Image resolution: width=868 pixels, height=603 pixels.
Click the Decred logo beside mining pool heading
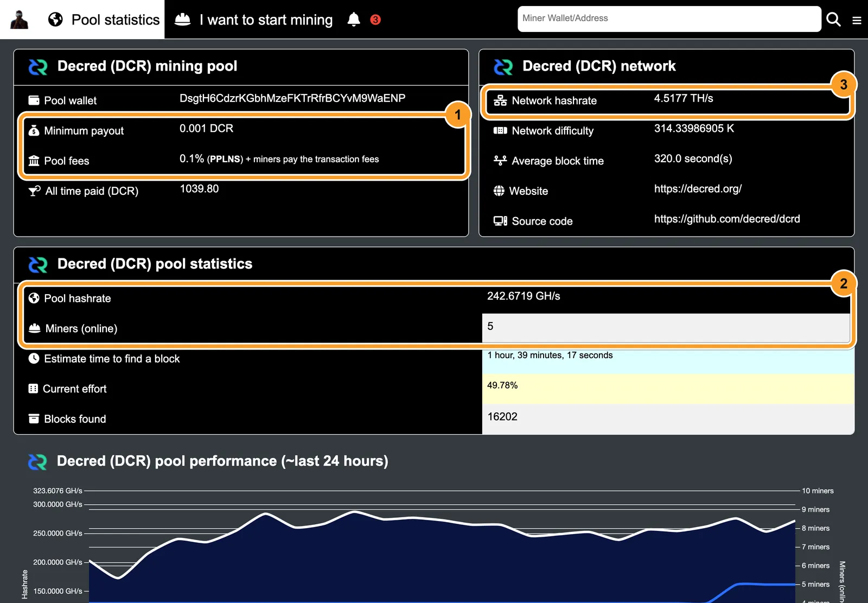38,67
